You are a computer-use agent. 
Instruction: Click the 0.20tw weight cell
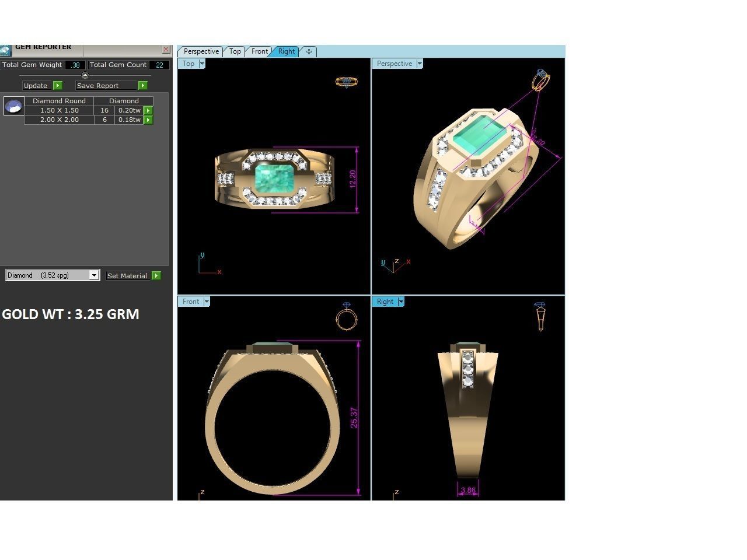click(129, 110)
